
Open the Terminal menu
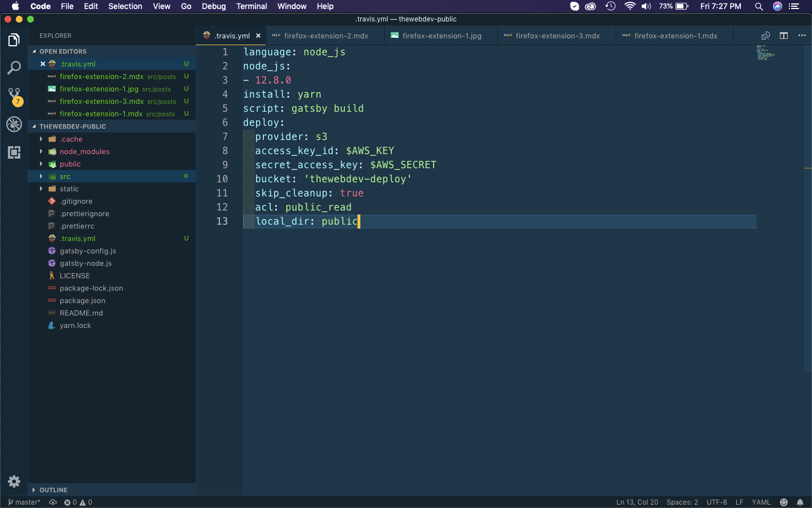[x=251, y=6]
